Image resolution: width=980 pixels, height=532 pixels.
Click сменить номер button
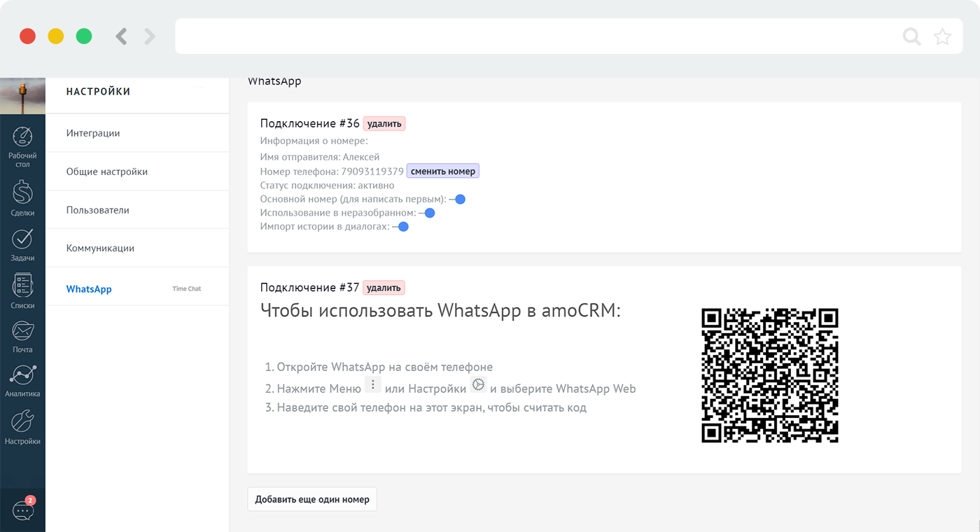click(x=443, y=171)
